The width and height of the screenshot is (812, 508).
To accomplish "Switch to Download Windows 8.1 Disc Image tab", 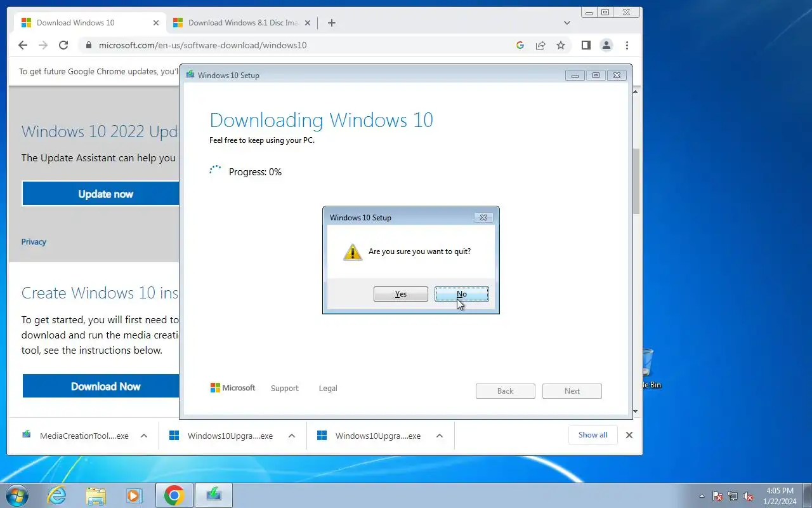I will pos(243,23).
